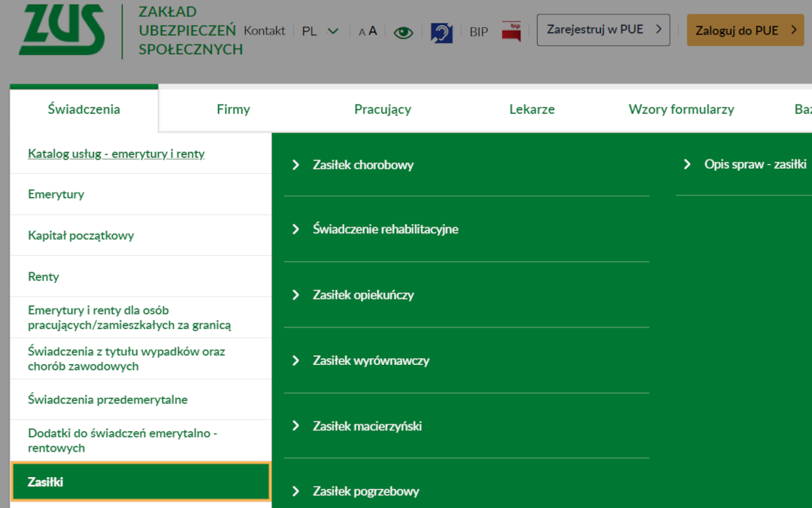Screen dimensions: 812x508
Task: Click Zarejestruj w PUE button
Action: pyautogui.click(x=603, y=29)
